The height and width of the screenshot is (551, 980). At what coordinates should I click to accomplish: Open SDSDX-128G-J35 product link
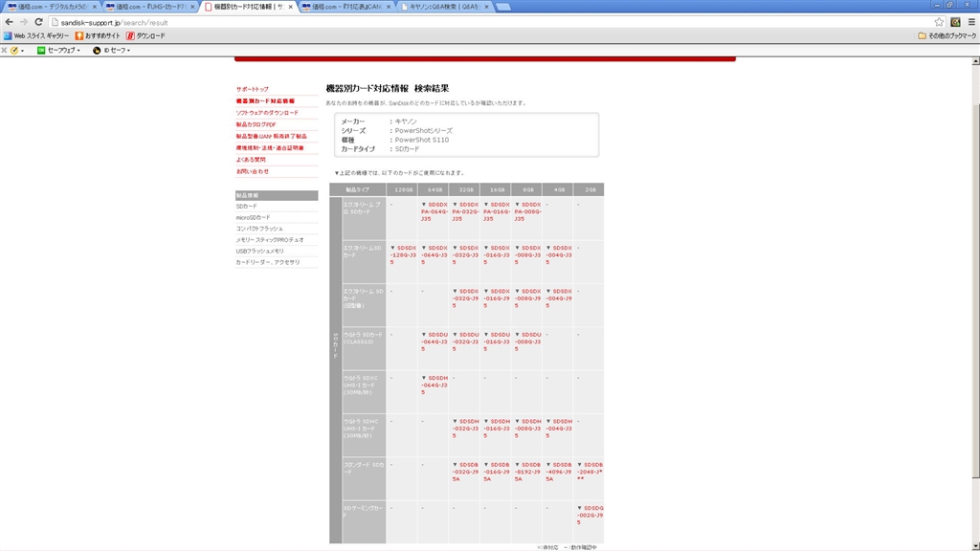click(x=403, y=254)
